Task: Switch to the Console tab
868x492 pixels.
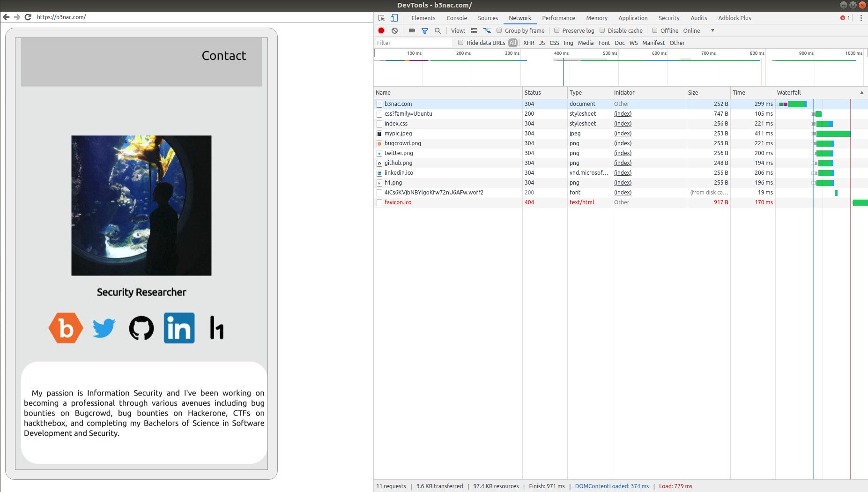Action: pos(457,18)
